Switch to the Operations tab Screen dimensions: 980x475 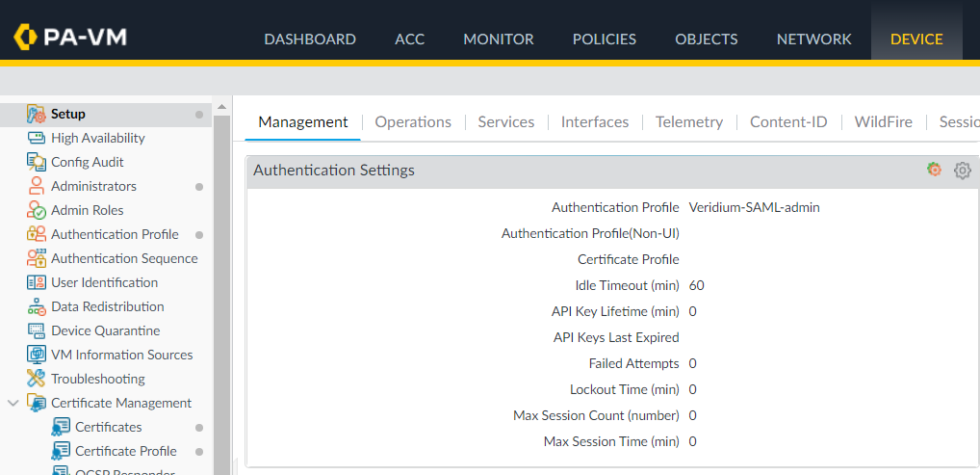pyautogui.click(x=413, y=122)
